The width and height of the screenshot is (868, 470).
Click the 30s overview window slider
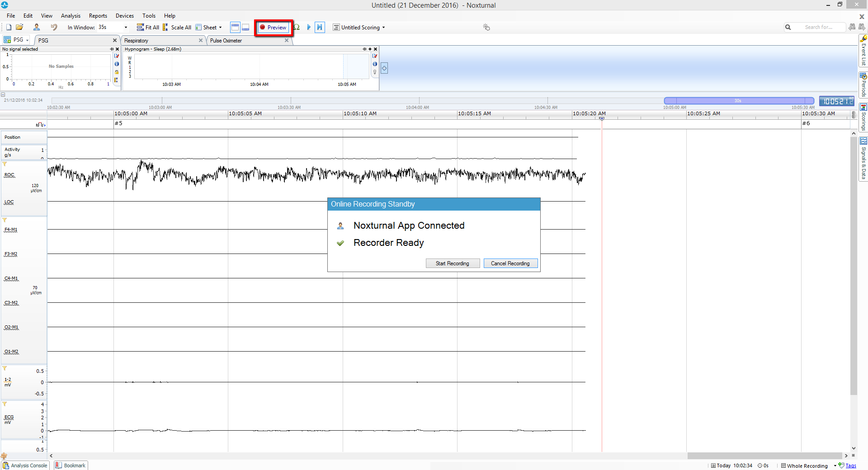(x=739, y=101)
